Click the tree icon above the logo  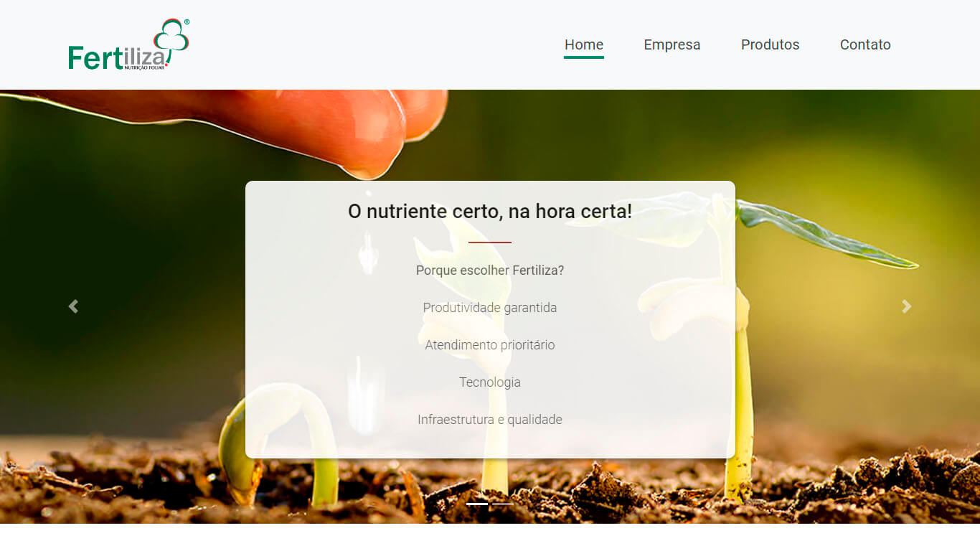point(171,34)
